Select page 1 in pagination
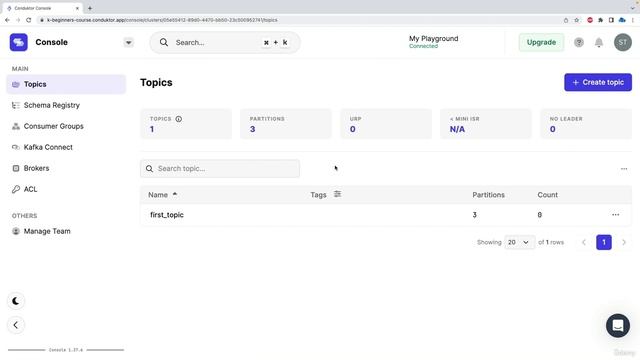 coord(604,242)
